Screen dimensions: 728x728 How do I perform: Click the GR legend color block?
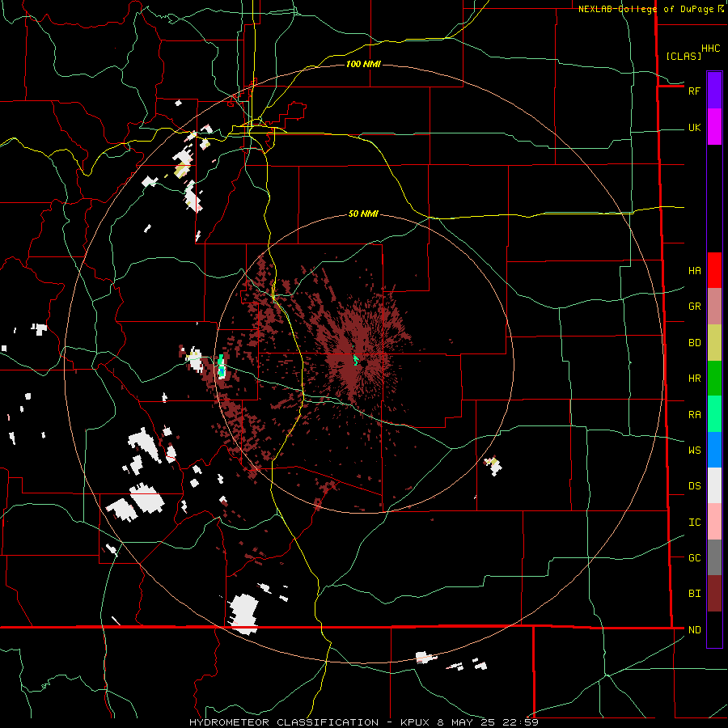[714, 307]
